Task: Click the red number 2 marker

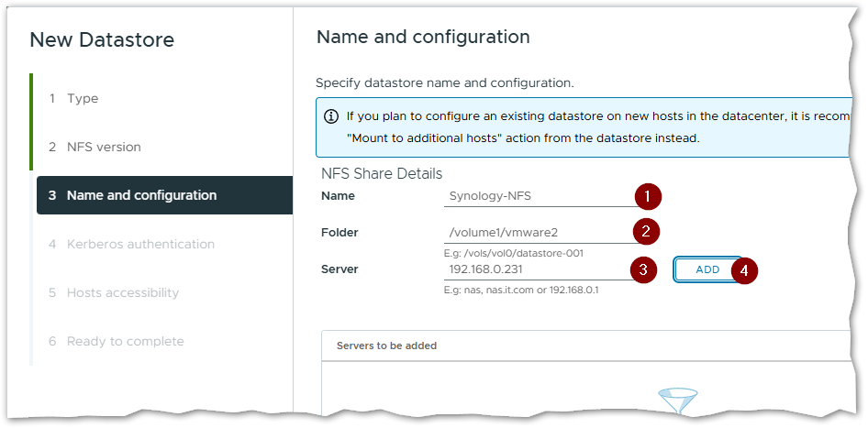Action: (646, 232)
